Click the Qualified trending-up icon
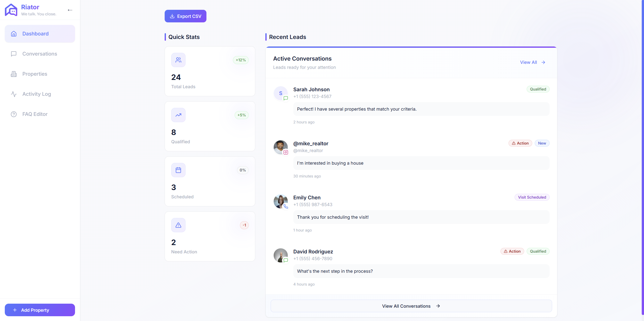Screen dimensions: 644x321 click(178, 115)
